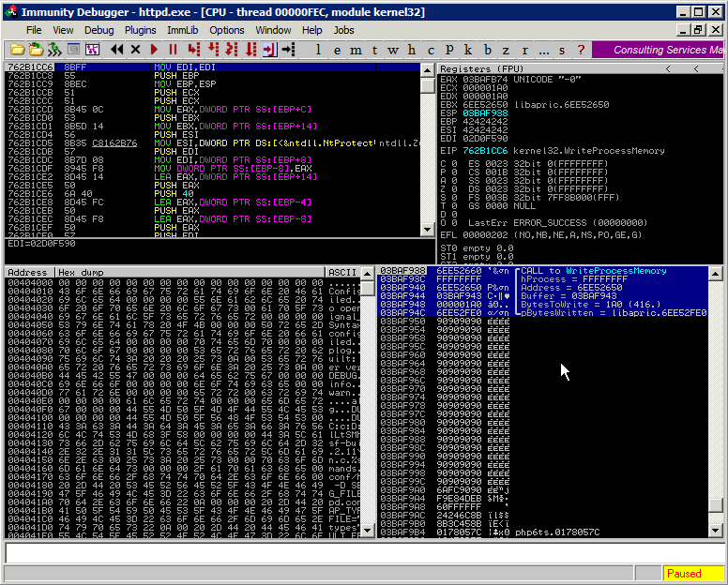The height and width of the screenshot is (585, 728).
Task: Click the Open file folder icon
Action: coord(18,49)
